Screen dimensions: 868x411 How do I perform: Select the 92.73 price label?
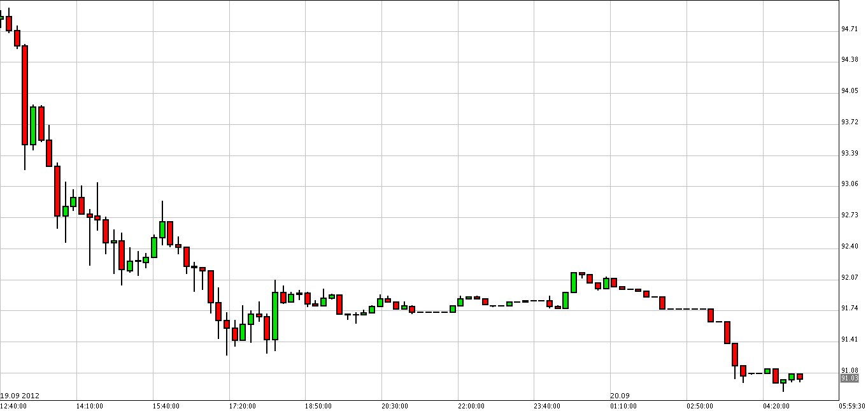click(850, 215)
